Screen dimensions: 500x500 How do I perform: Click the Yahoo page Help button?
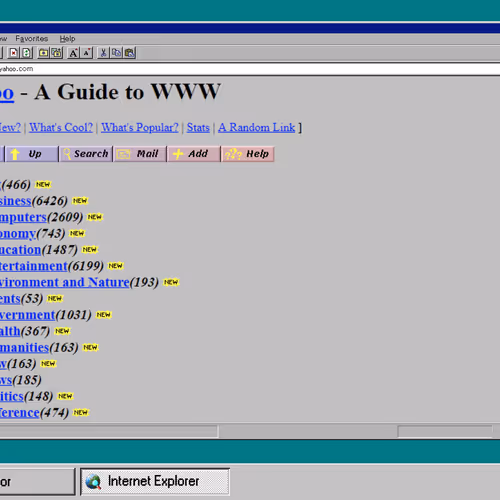click(248, 154)
